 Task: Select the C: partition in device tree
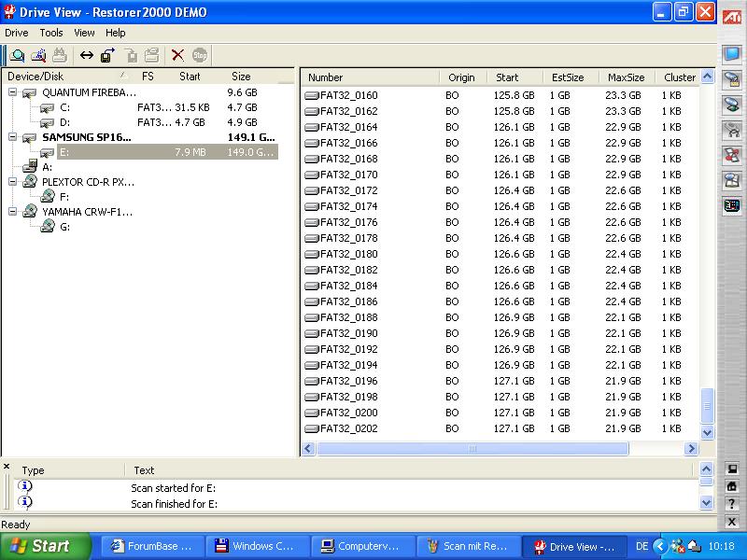pyautogui.click(x=64, y=107)
